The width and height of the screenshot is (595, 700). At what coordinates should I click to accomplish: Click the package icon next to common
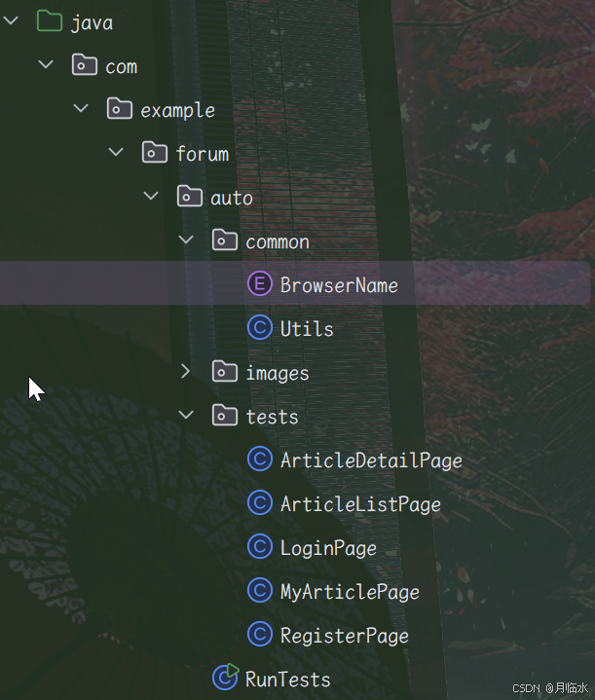(225, 239)
